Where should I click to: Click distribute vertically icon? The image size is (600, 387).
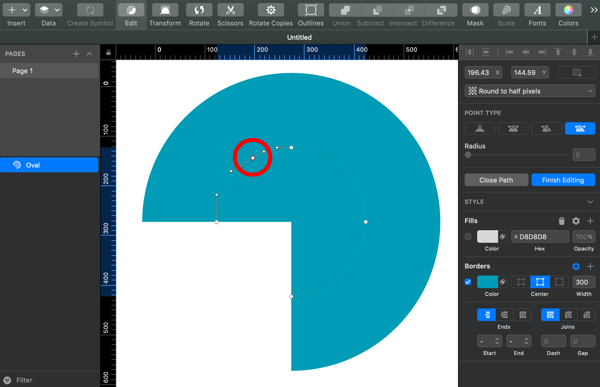point(486,52)
